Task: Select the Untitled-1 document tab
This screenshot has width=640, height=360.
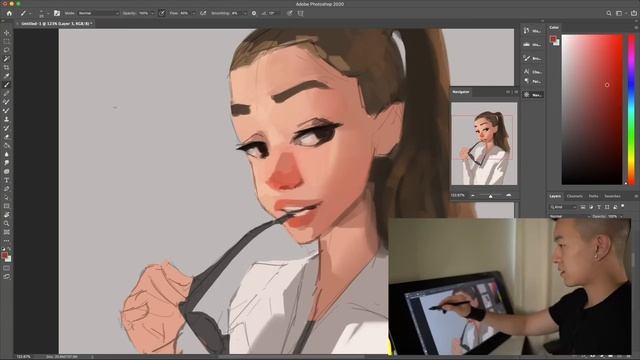Action: 56,24
